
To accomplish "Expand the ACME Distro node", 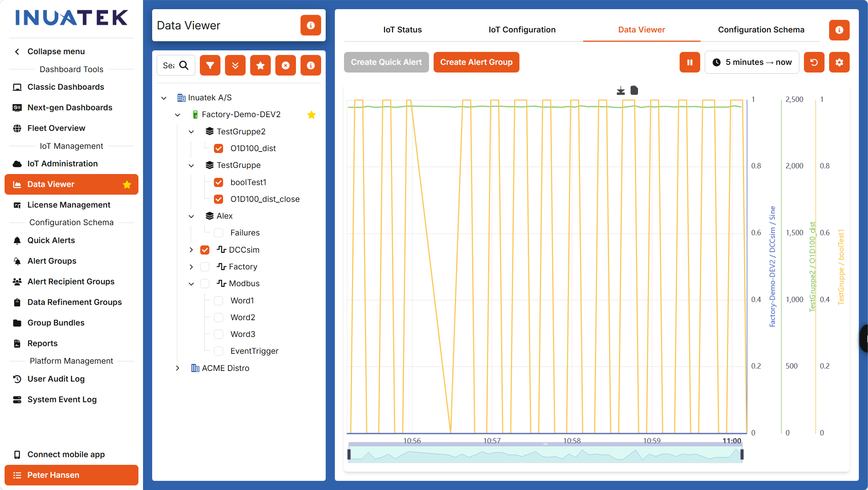I will point(178,368).
